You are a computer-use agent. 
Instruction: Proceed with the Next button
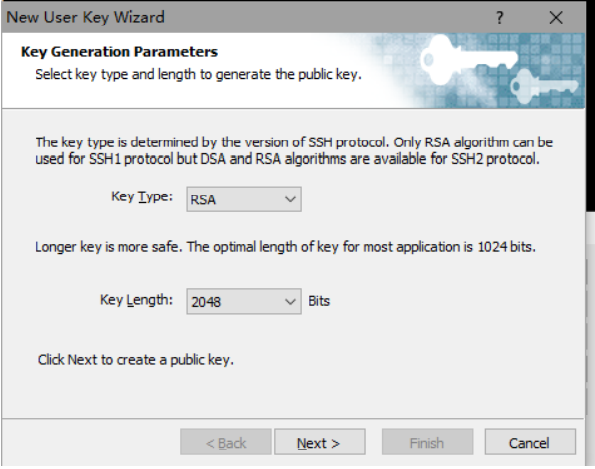tap(320, 442)
